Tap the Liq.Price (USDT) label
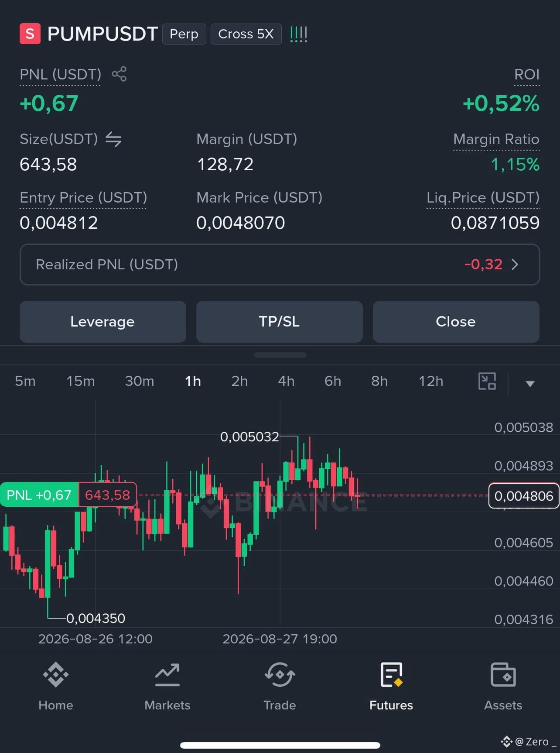 [483, 198]
